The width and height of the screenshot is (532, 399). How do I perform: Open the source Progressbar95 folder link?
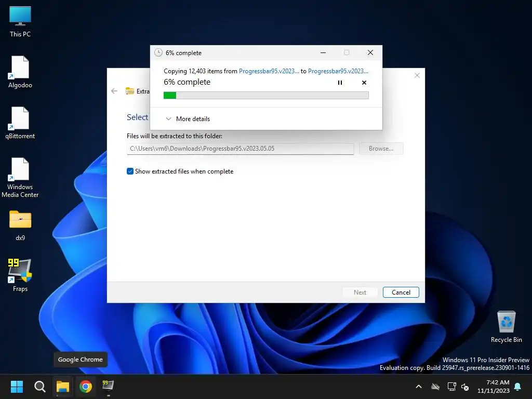coord(269,71)
